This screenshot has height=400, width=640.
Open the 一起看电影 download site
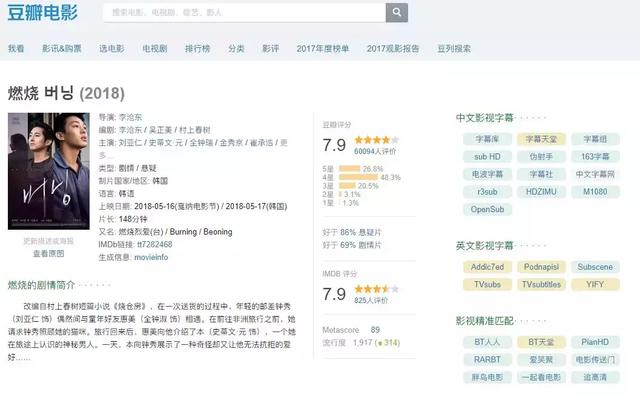[541, 377]
